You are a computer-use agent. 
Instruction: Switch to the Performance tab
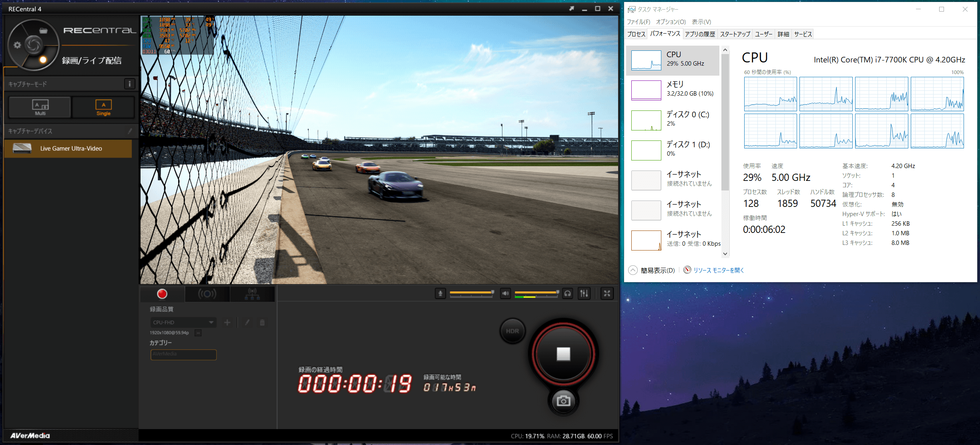point(665,34)
